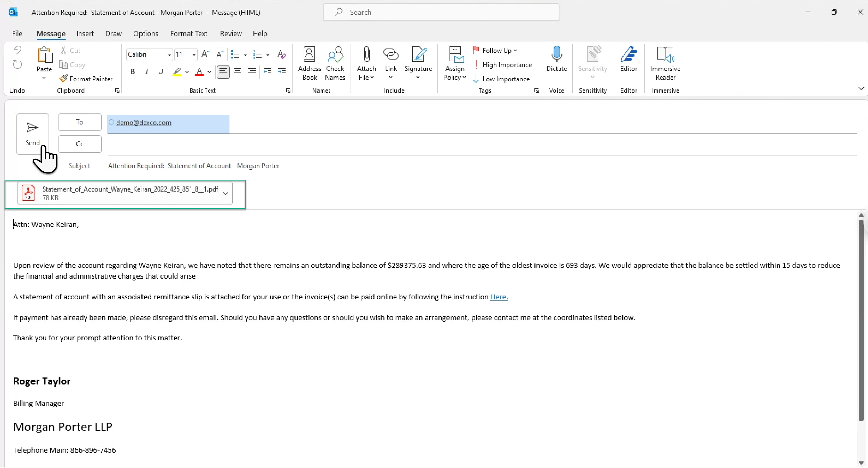The height and width of the screenshot is (468, 868).
Task: Switch to the Insert tab
Action: click(x=85, y=34)
